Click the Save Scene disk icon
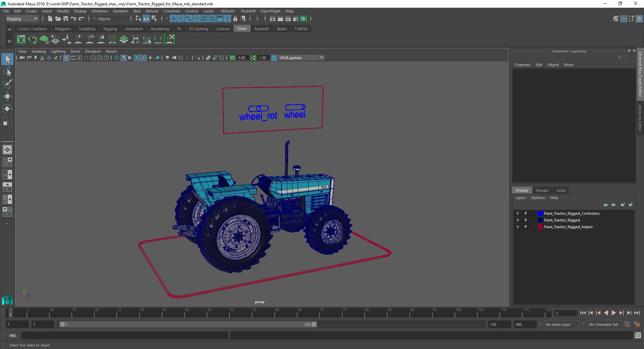Viewport: 644px width, 349px height. click(66, 19)
